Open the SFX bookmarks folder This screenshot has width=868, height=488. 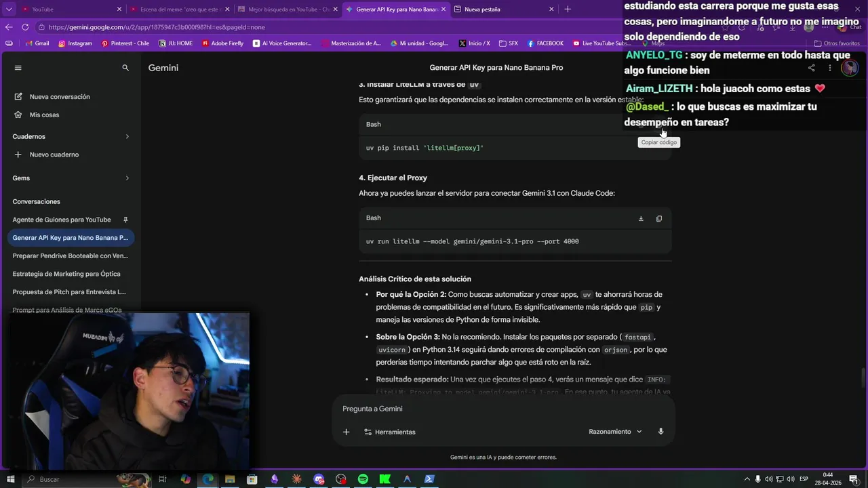pyautogui.click(x=508, y=43)
